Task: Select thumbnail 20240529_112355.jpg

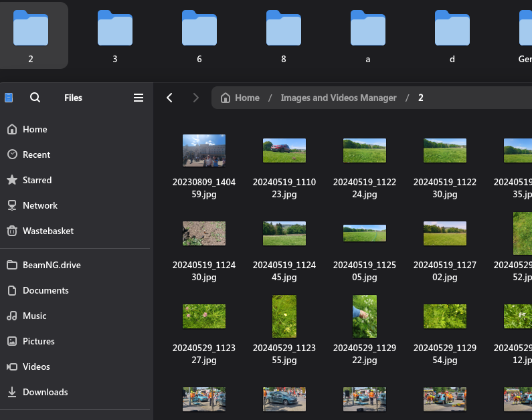Action: pos(284,316)
